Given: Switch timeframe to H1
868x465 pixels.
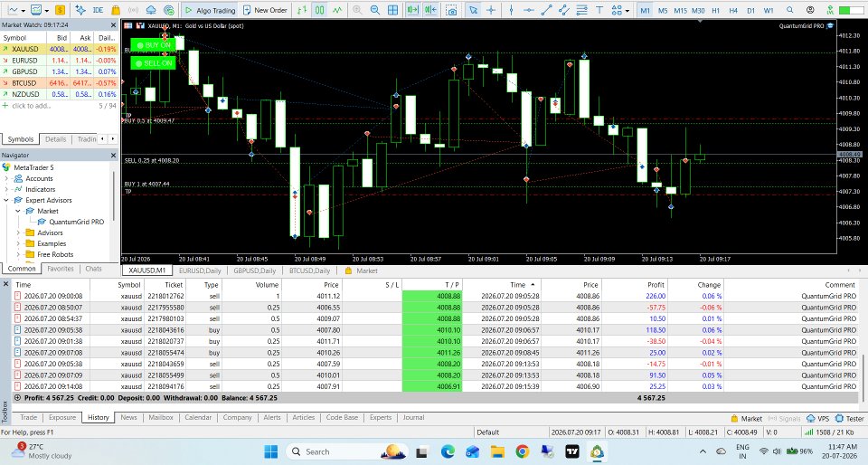Looking at the screenshot, I should click(716, 10).
